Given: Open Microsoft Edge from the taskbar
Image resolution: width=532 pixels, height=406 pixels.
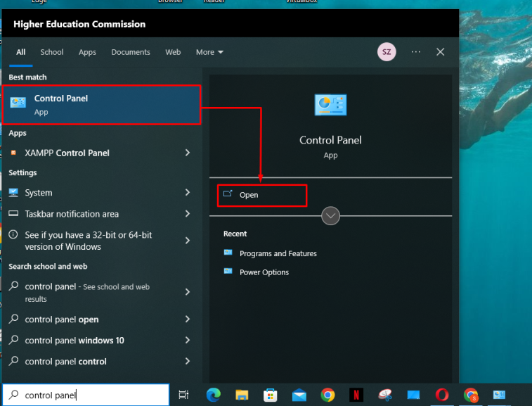Looking at the screenshot, I should (214, 395).
